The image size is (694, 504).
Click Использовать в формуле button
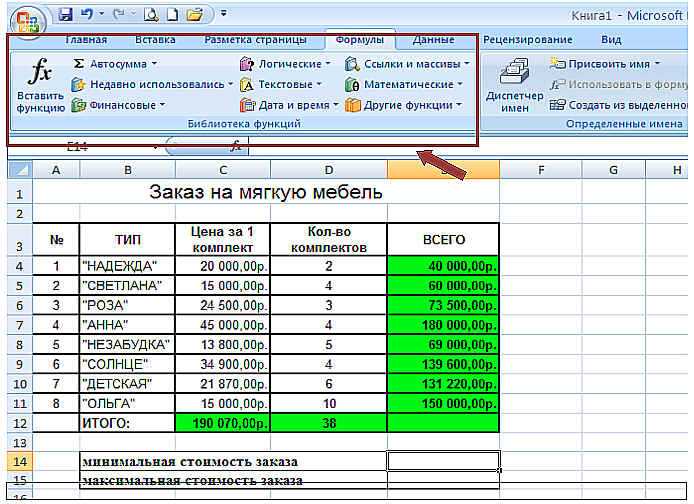point(618,85)
